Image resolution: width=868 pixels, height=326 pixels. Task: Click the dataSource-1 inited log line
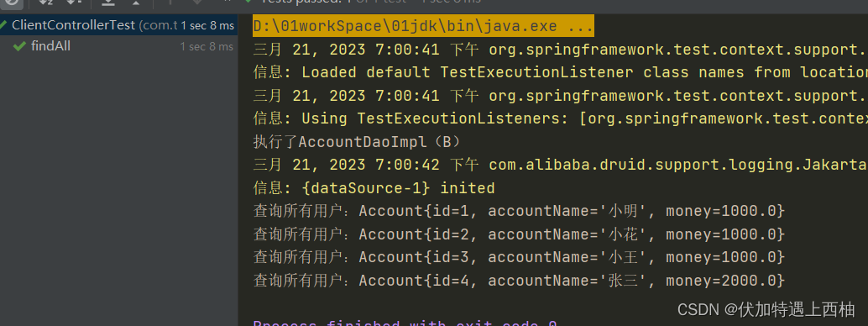[374, 188]
